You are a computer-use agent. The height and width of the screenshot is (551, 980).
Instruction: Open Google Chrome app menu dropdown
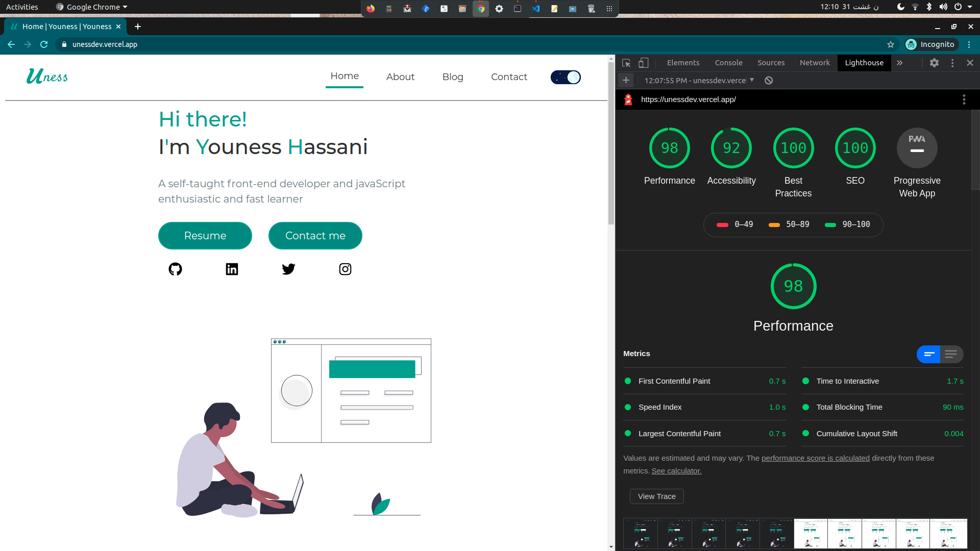[92, 7]
